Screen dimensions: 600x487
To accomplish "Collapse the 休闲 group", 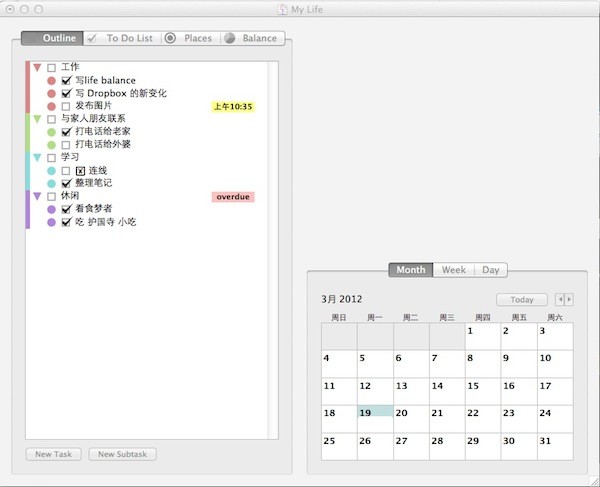I will click(37, 197).
